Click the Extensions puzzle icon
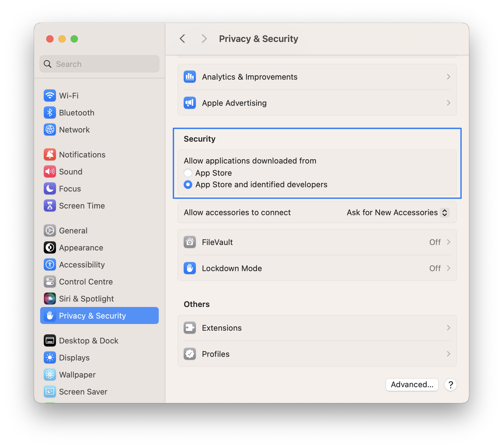Image resolution: width=503 pixels, height=448 pixels. pos(190,328)
